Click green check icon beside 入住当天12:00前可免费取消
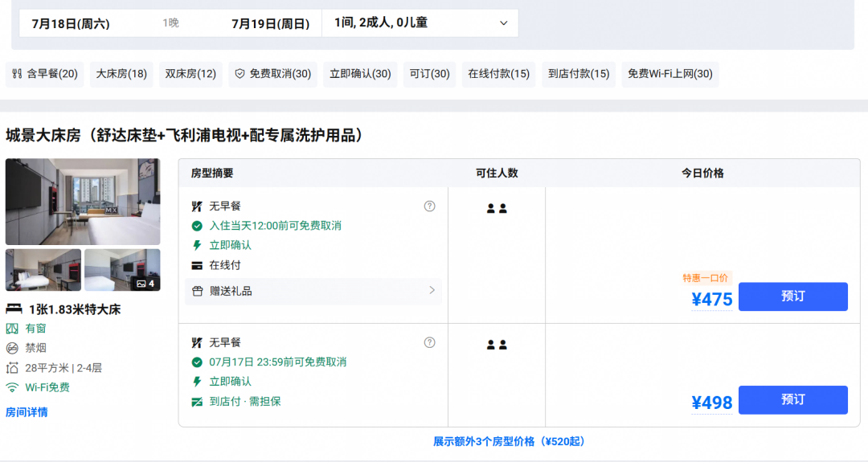This screenshot has width=868, height=462. coord(197,226)
